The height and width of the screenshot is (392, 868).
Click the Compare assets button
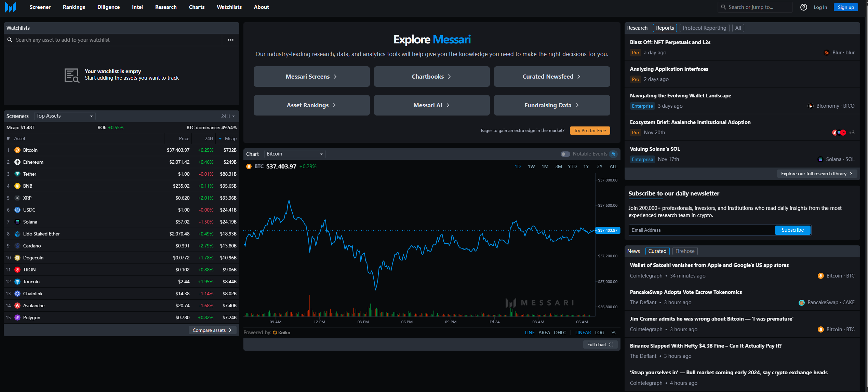tap(212, 330)
